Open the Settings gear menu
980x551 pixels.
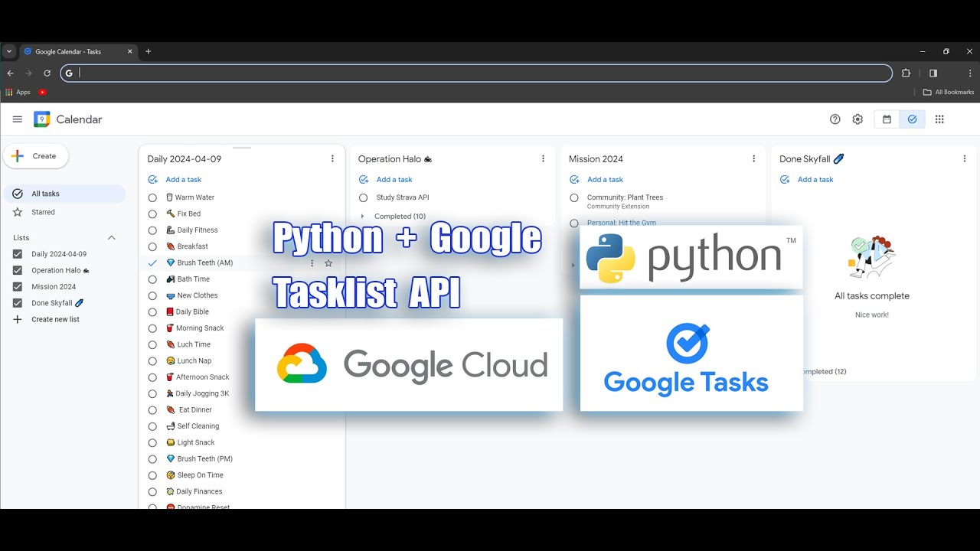point(857,119)
